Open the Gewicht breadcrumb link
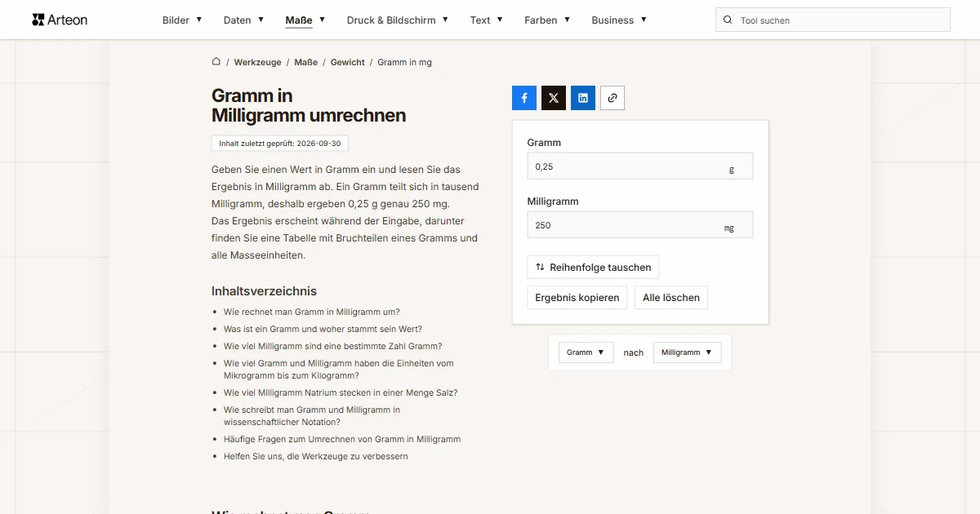The height and width of the screenshot is (514, 980). click(x=348, y=62)
